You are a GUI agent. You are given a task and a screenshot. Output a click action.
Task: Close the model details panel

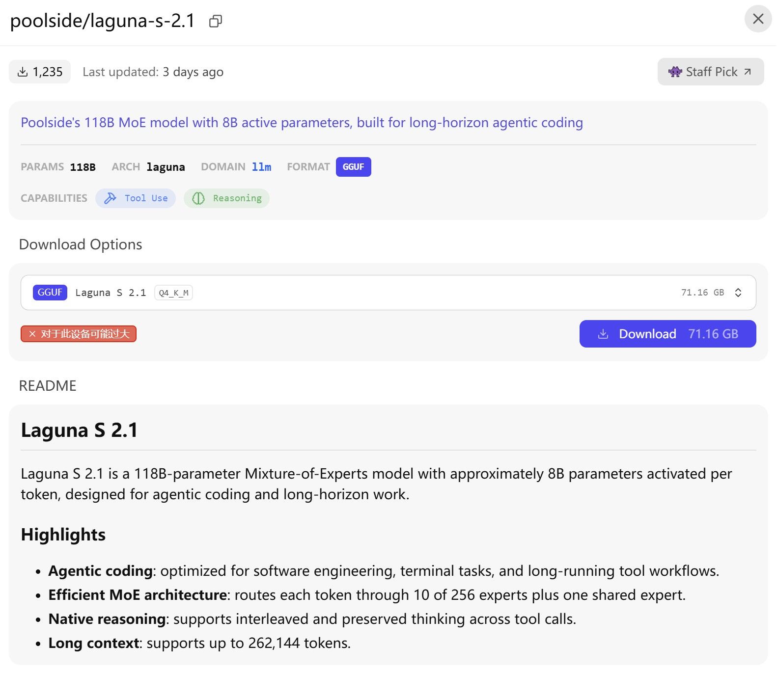click(x=758, y=19)
